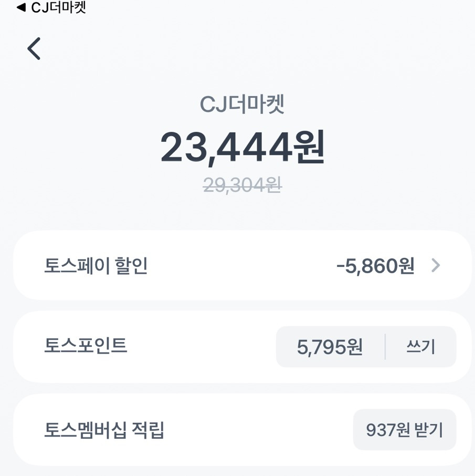Viewport: 475px width, 476px height.
Task: Click the divider between 5,795원 and 쓰기
Action: (x=385, y=347)
